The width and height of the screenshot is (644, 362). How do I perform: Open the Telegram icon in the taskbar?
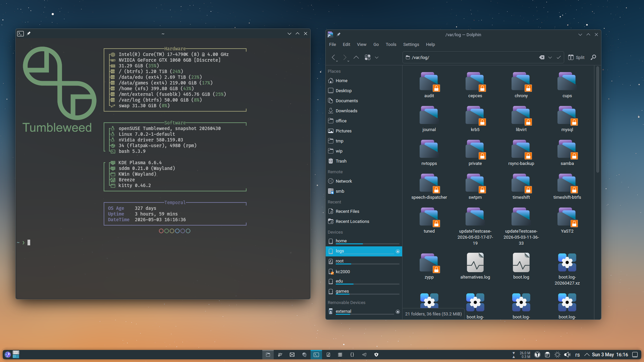(x=364, y=354)
